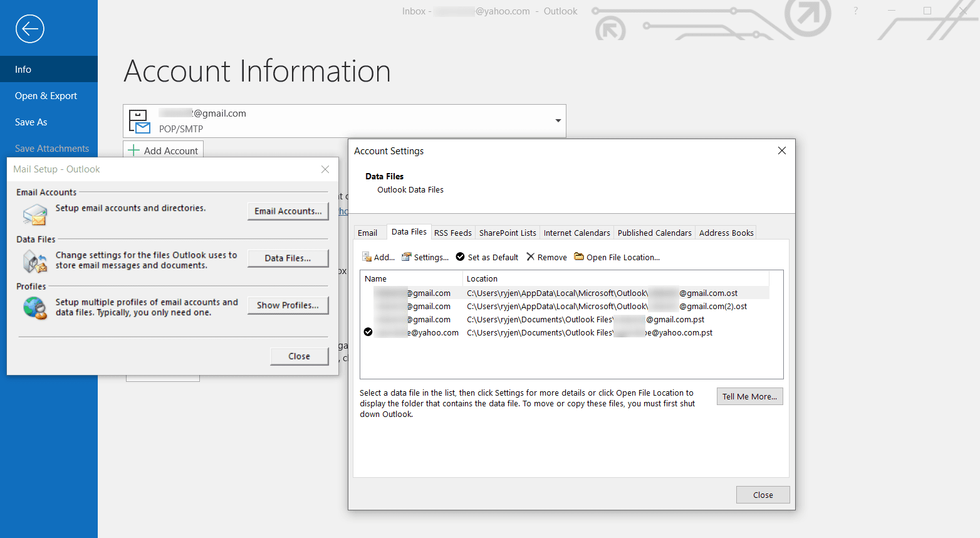Click the Email Accounts... button
Image resolution: width=980 pixels, height=538 pixels.
(x=288, y=211)
